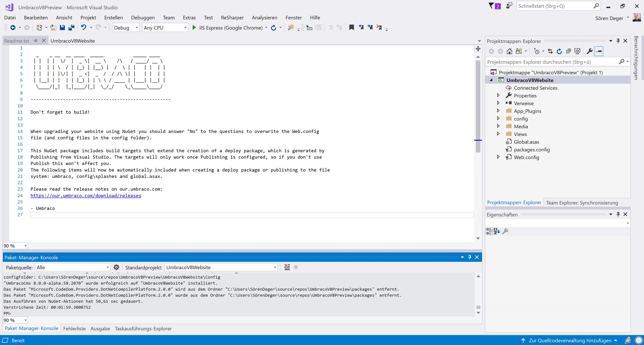
Task: Open the ReSharper menu
Action: [x=232, y=18]
